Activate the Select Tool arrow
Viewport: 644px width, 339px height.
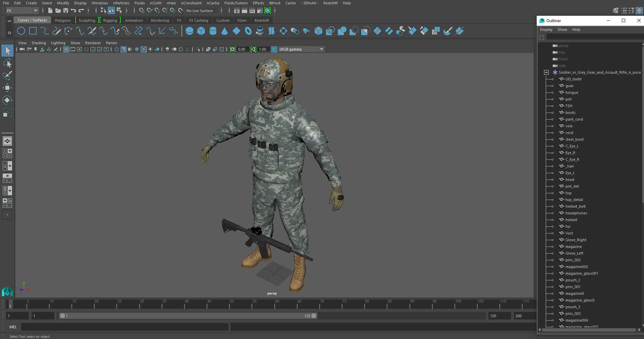[x=7, y=51]
